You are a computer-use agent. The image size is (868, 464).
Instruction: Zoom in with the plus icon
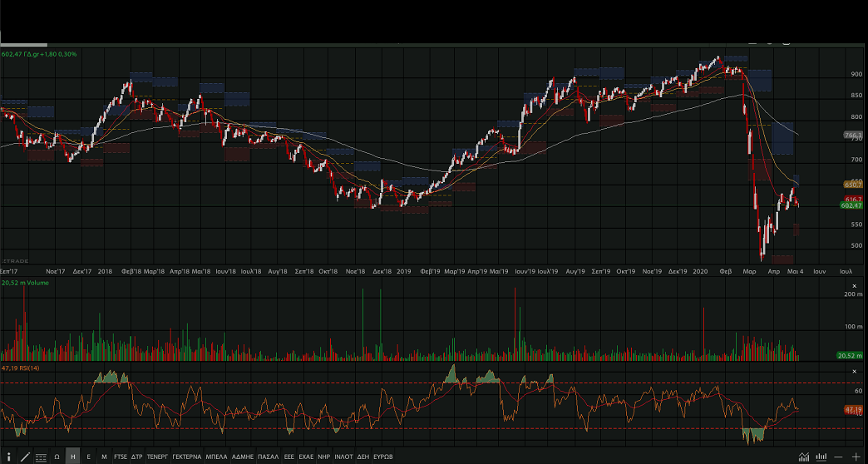pos(856,457)
